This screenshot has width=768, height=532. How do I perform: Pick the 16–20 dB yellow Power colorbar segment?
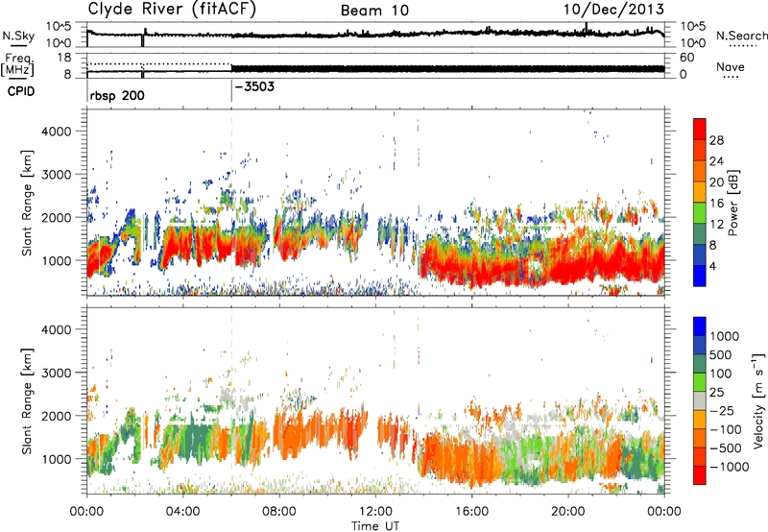click(x=700, y=191)
